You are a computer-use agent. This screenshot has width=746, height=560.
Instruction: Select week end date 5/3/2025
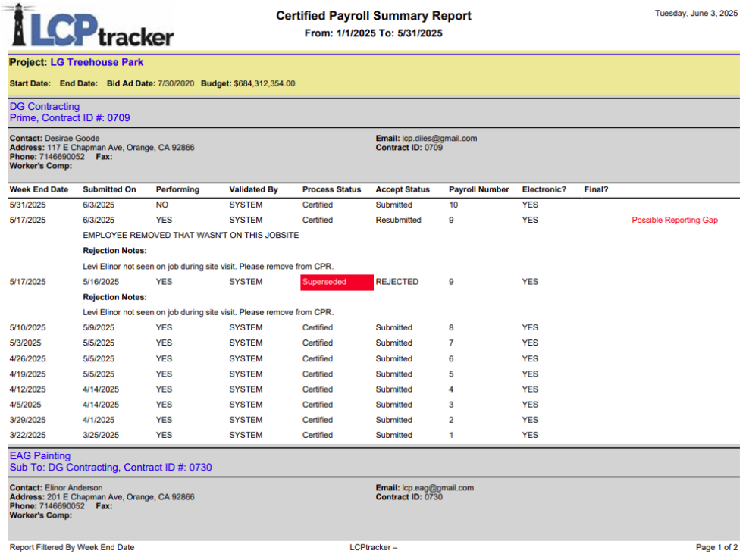coord(25,343)
